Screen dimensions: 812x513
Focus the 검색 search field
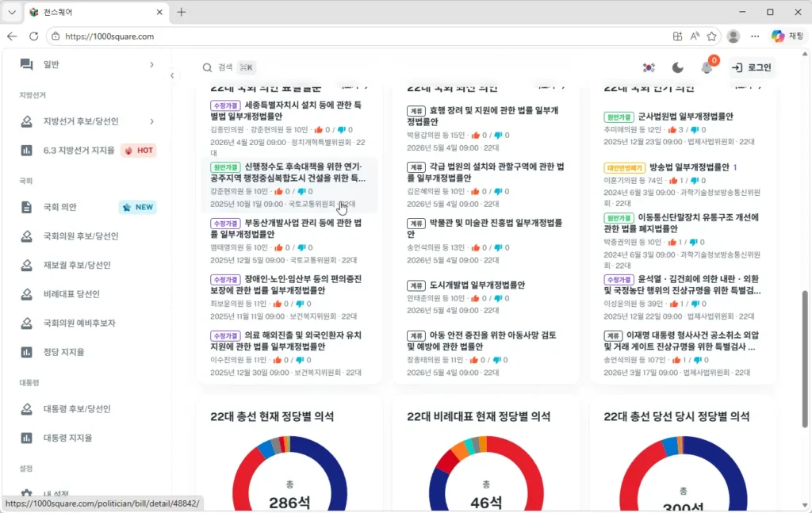tap(229, 67)
